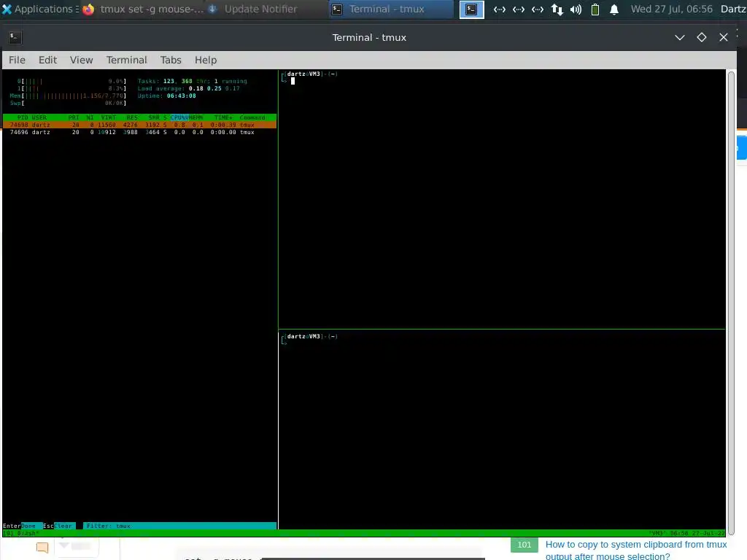The image size is (747, 560).
Task: Click the Load average line in htop
Action: click(x=189, y=88)
